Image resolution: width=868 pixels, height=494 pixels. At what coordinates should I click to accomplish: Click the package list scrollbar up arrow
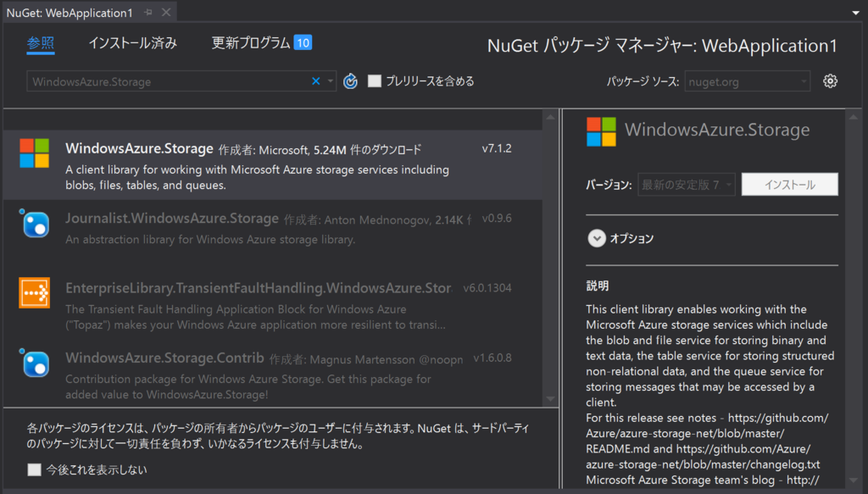coord(550,117)
